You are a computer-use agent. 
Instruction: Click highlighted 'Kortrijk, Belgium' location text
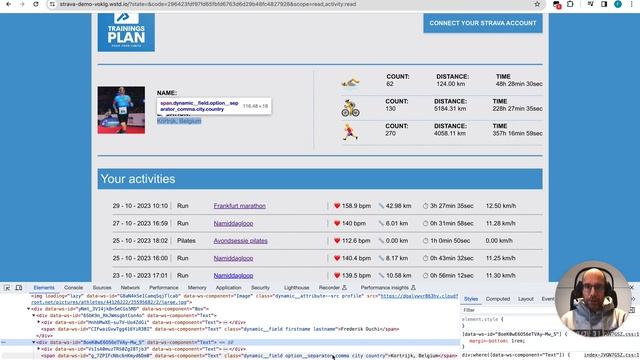pyautogui.click(x=179, y=121)
